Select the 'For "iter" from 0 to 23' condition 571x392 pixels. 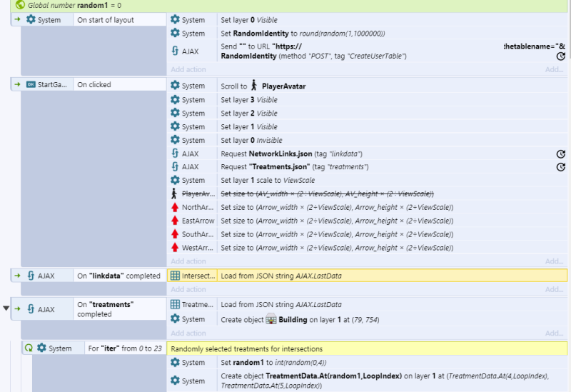126,348
